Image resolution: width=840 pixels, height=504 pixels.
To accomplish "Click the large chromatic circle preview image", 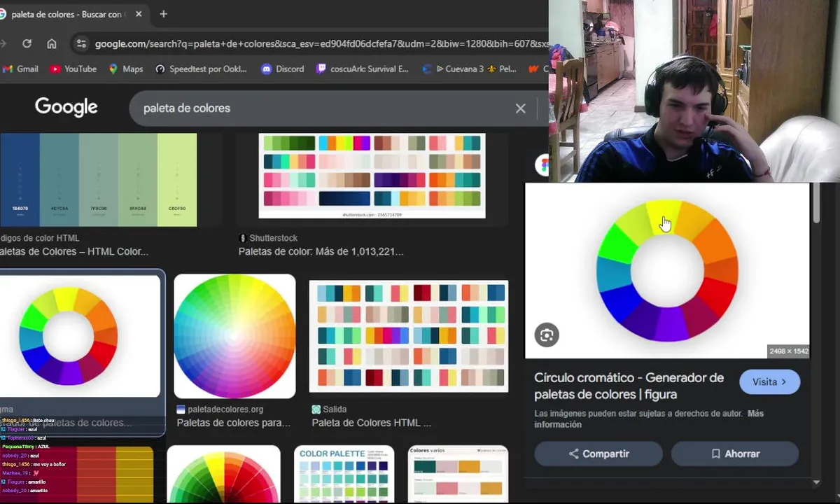I will (x=667, y=271).
